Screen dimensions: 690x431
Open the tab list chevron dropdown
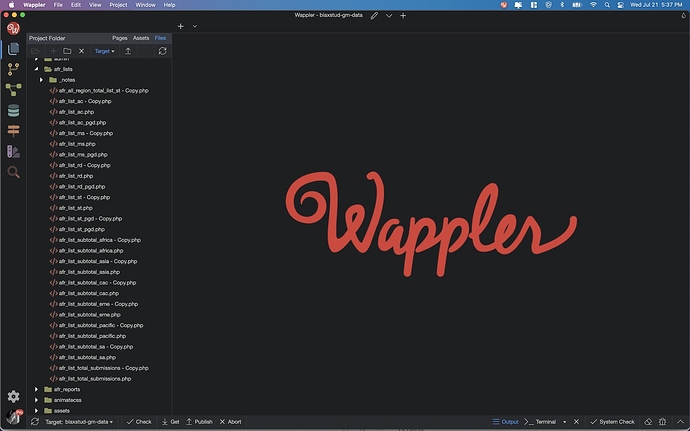pos(195,26)
